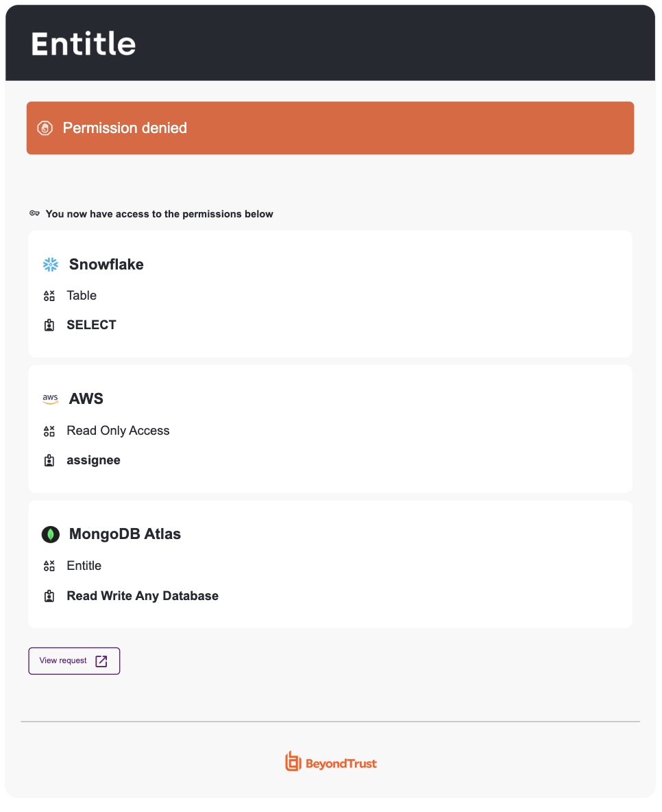The height and width of the screenshot is (812, 662).
Task: Click the resource icon next to Table
Action: 49,296
